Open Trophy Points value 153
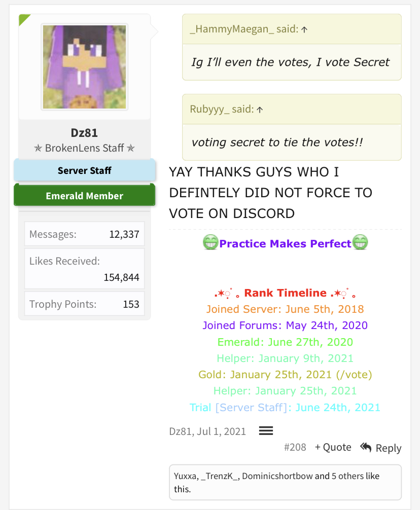420x510 pixels. tap(131, 304)
